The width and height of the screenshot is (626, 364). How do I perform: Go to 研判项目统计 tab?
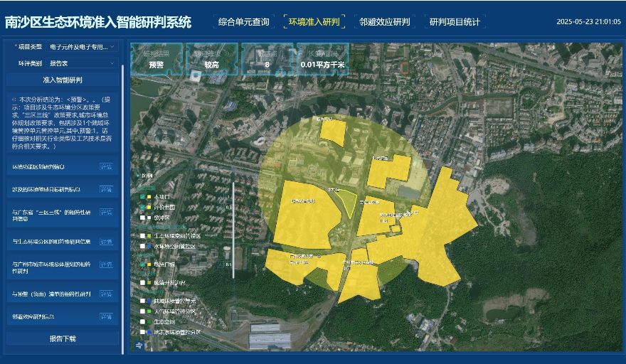[455, 22]
